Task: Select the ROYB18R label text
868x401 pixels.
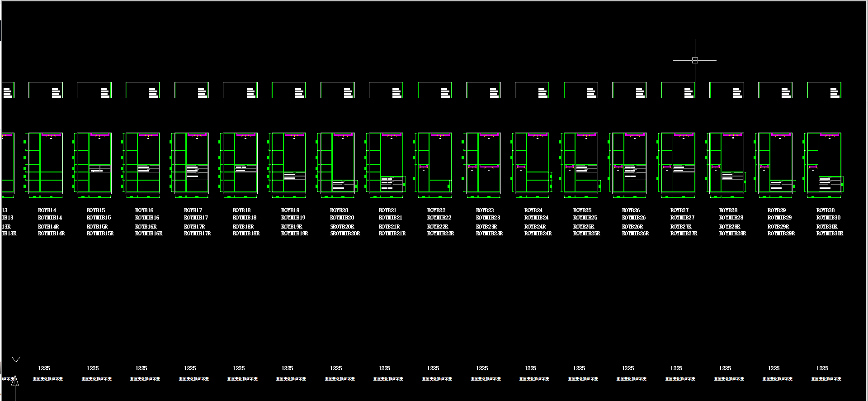Action: (243, 227)
